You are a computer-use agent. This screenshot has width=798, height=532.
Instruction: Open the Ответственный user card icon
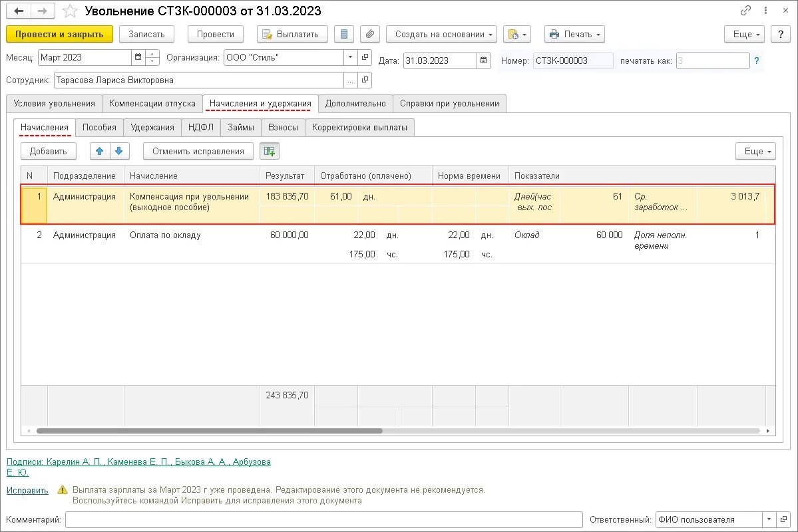click(784, 519)
